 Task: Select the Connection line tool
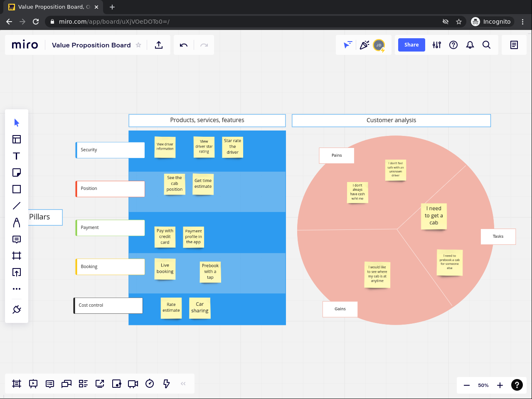(x=17, y=206)
